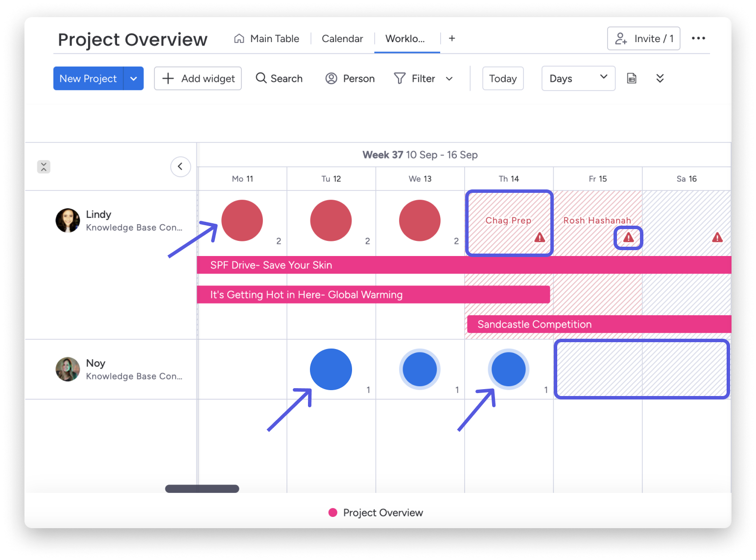Open the Days timescale dropdown

coord(578,78)
